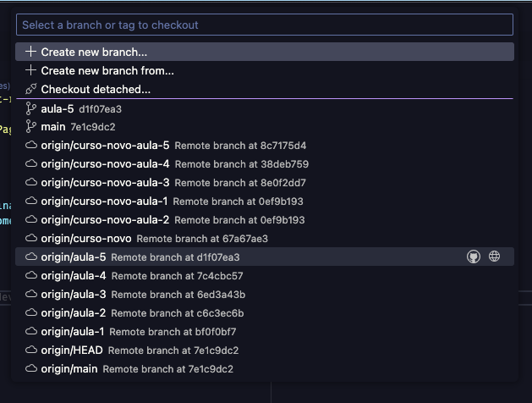The image size is (532, 403).
Task: Click the cloud icon beside origin/HEAD
Action: (31, 350)
